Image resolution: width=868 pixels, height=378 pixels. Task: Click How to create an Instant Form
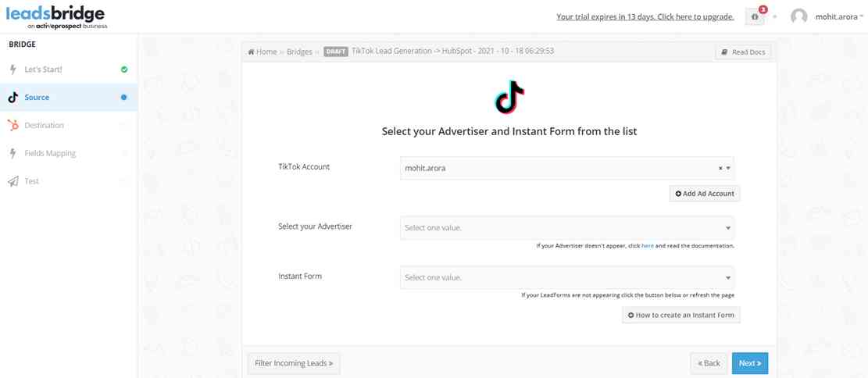click(x=680, y=315)
